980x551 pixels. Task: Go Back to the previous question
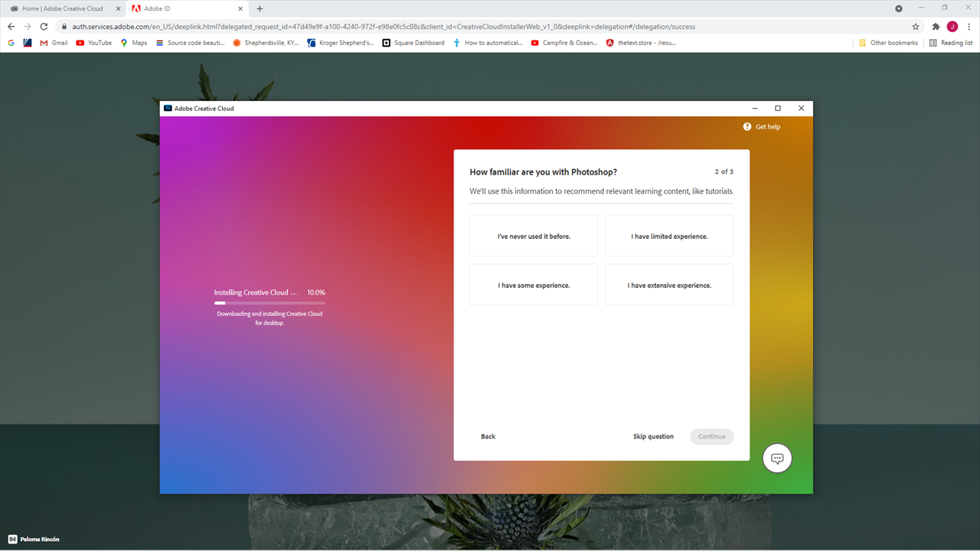[x=488, y=437]
